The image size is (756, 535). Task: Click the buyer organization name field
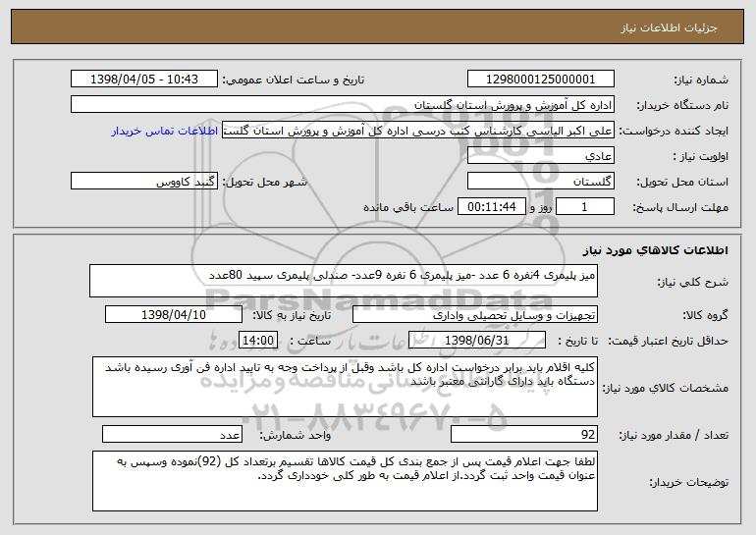[343, 104]
